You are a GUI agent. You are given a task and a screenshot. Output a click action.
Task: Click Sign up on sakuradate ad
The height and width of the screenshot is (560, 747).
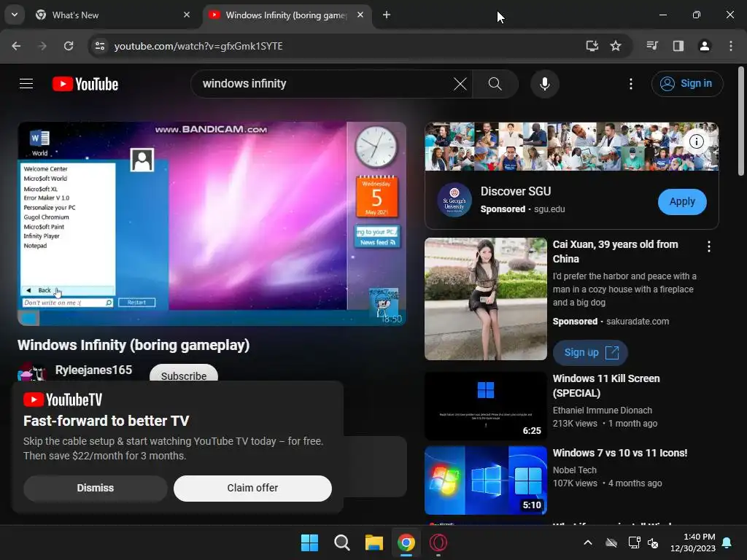pos(590,353)
